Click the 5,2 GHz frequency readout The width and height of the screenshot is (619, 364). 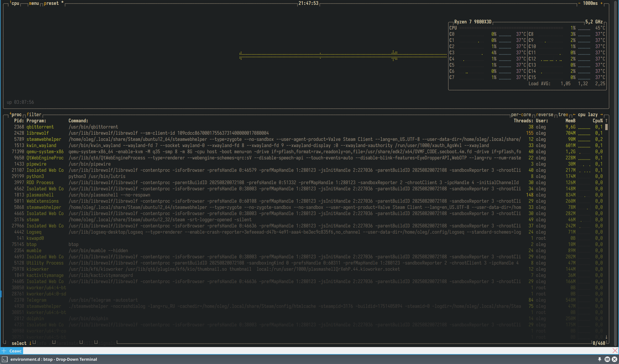(x=594, y=22)
